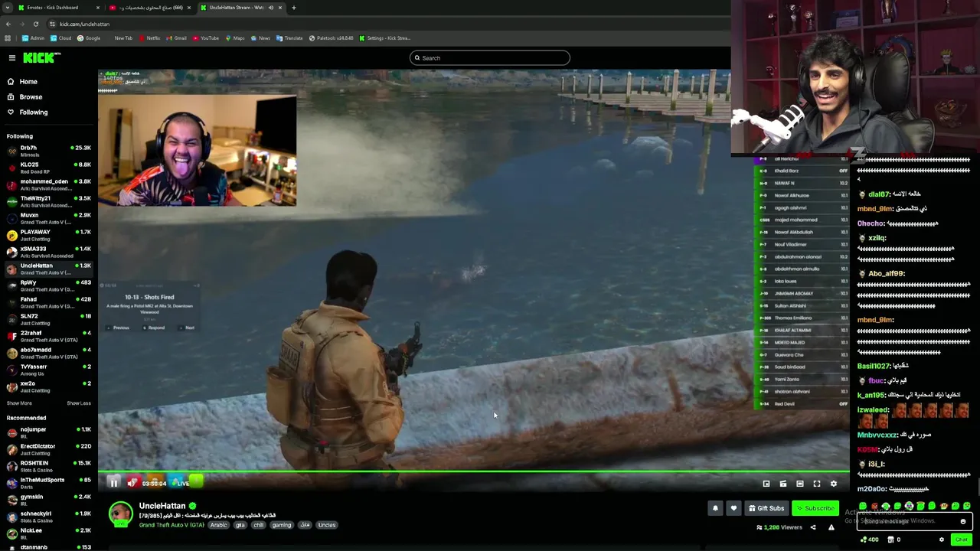Click the address bar URL kick.com/unclehattan

(84, 24)
